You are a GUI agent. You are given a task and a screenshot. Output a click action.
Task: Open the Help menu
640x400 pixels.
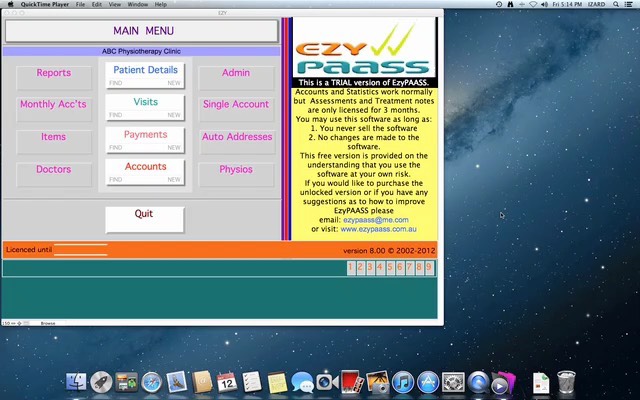(160, 4)
